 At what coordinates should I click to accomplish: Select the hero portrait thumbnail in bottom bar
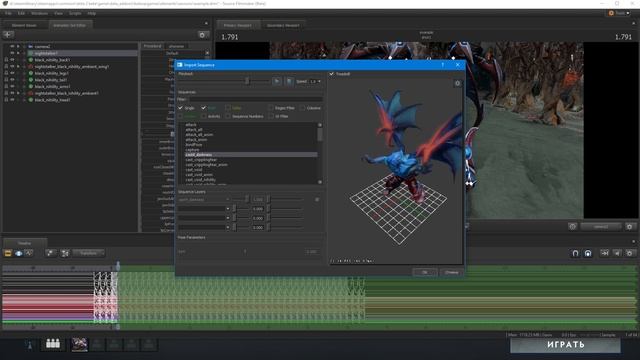[x=79, y=344]
